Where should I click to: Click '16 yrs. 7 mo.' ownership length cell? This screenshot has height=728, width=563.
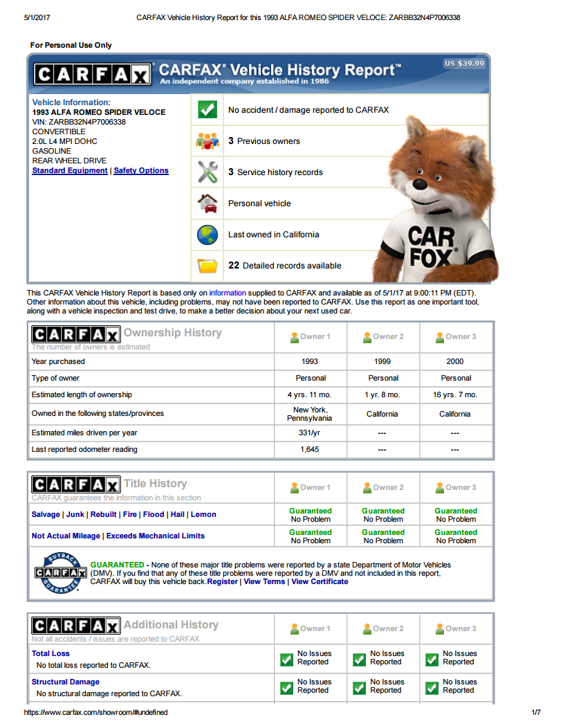455,394
